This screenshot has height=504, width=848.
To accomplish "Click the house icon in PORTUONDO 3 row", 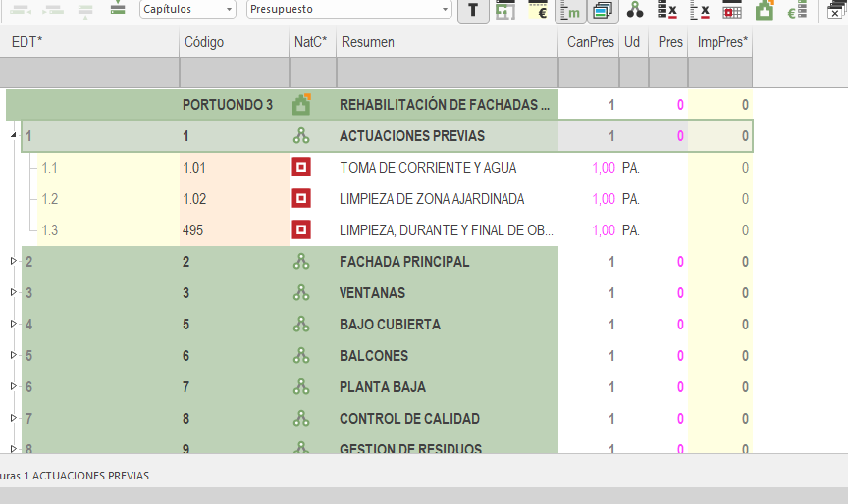I will click(x=301, y=104).
